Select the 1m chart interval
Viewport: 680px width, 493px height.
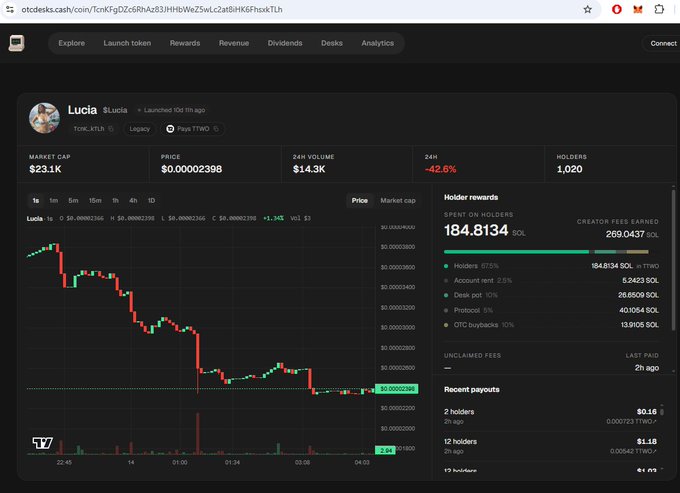coord(53,200)
